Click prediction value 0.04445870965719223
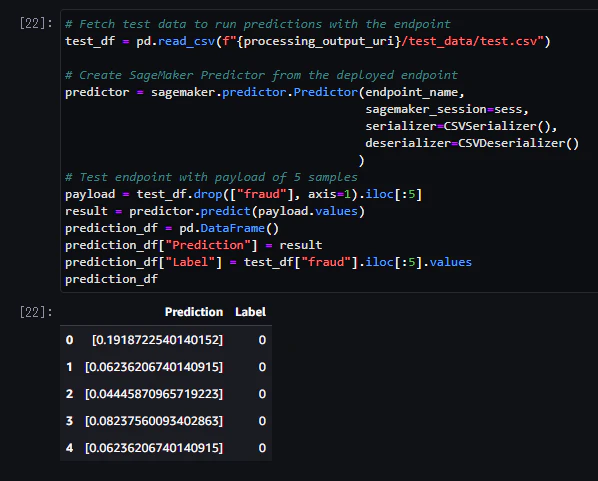Viewport: 598px width, 481px height. pyautogui.click(x=154, y=394)
